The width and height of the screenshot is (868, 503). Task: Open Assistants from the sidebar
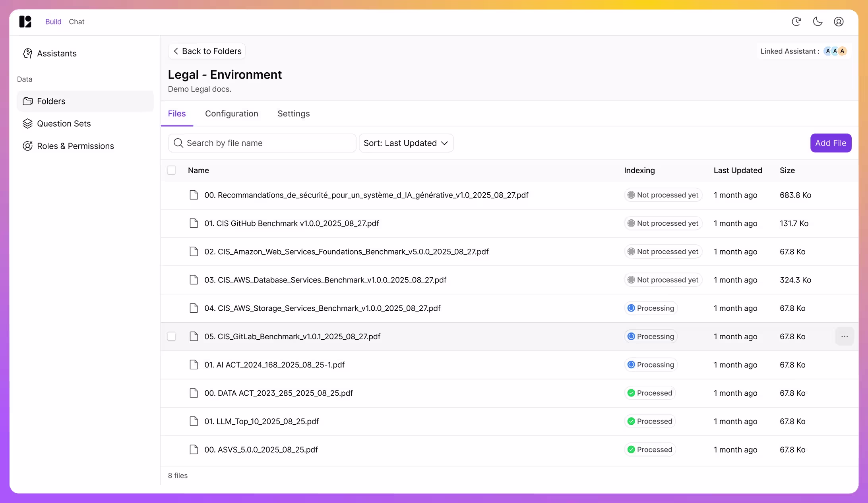(x=56, y=53)
